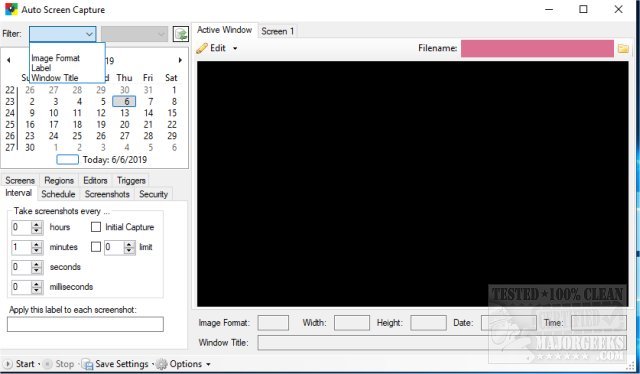Open the Options dropdown arrow
This screenshot has width=640, height=374.
coord(208,364)
